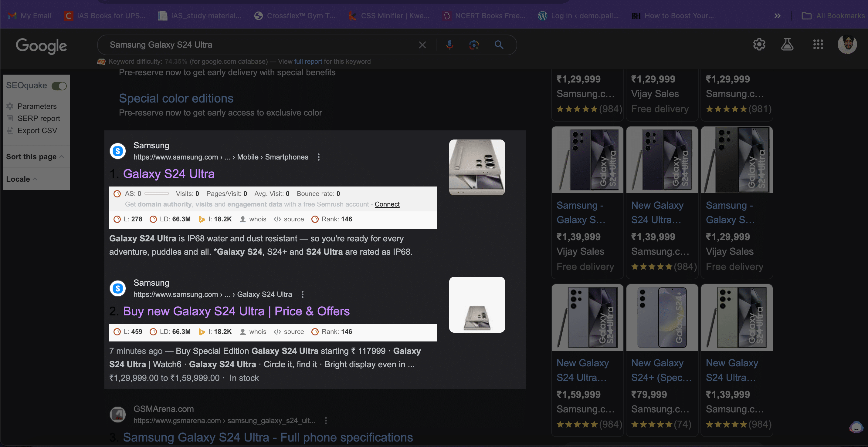The image size is (868, 447).
Task: Export results via Export CSV
Action: click(x=37, y=130)
